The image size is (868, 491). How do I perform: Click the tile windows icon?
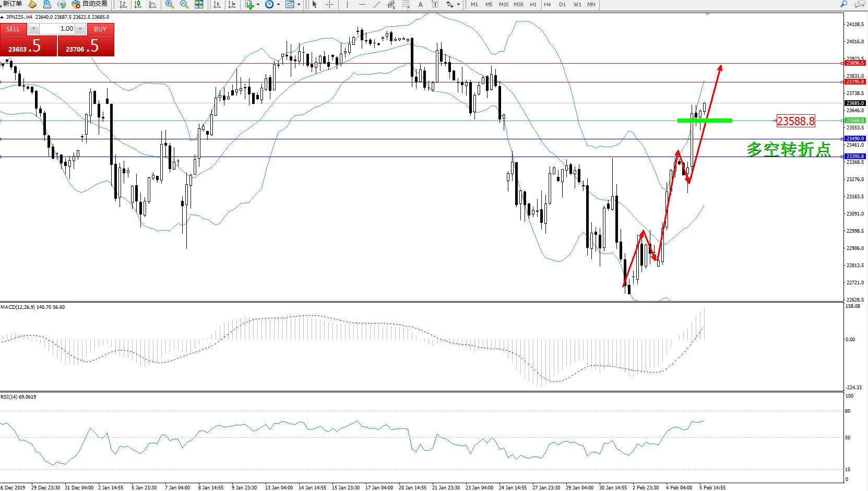click(x=199, y=5)
